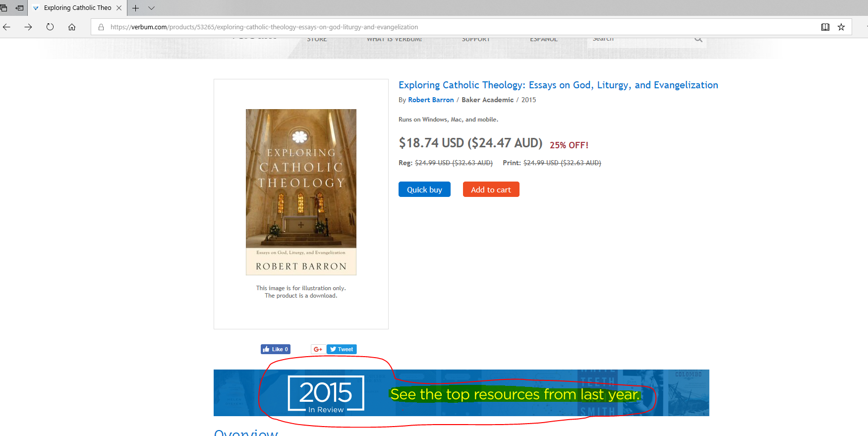Viewport: 868px width, 436px height.
Task: Open the Exploring Catholic Theology title link
Action: coord(558,85)
